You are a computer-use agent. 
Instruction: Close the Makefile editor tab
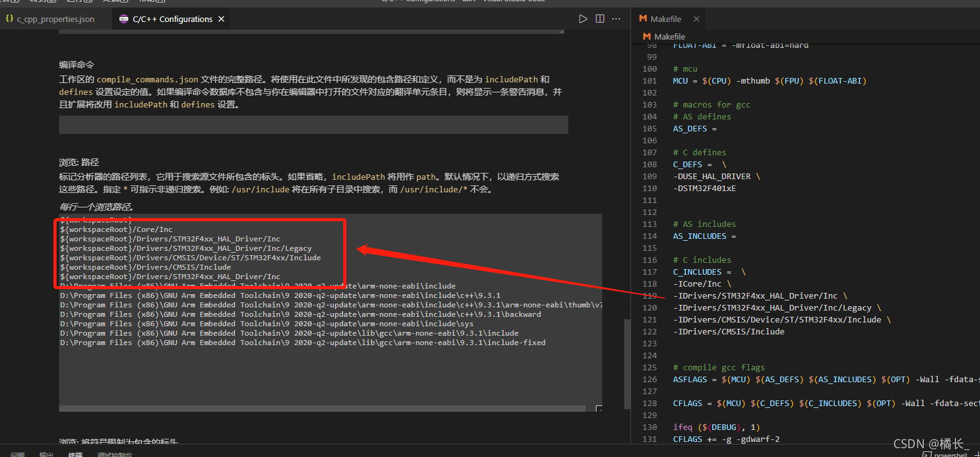(x=696, y=19)
